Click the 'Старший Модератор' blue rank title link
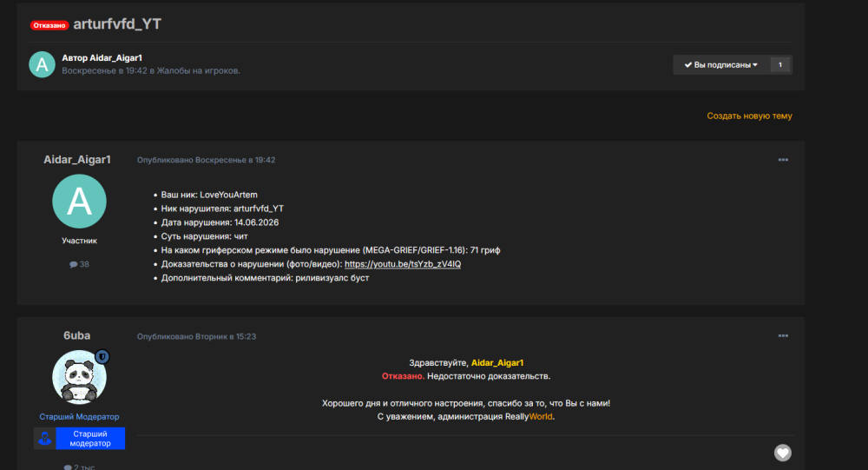The image size is (868, 470). click(79, 416)
